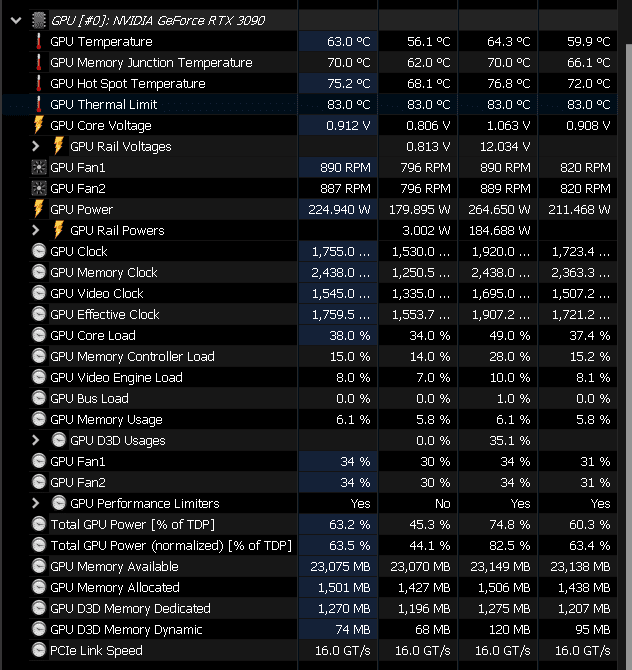Screen dimensions: 632x670
Task: Click the 76.8 °C maximum Hot Spot value
Action: pyautogui.click(x=509, y=83)
